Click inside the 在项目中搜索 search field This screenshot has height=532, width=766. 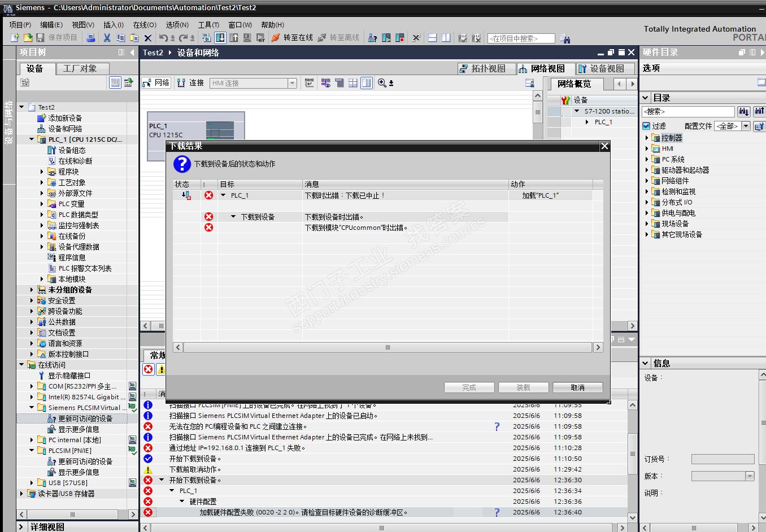(521, 38)
